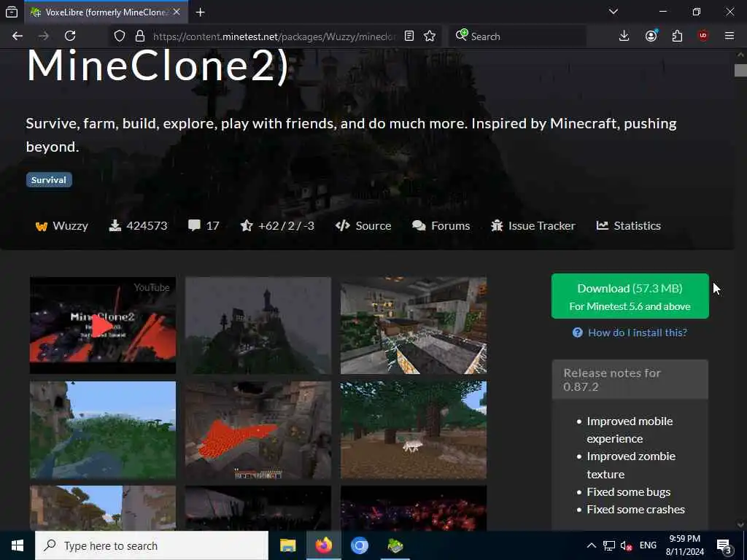Open the rainy castle hill screenshot
Image resolution: width=747 pixels, height=560 pixels.
pyautogui.click(x=258, y=326)
